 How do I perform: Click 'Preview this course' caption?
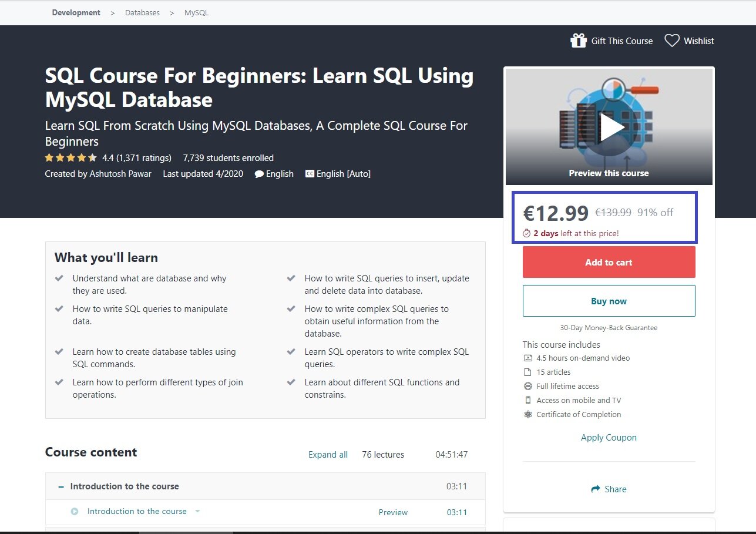pos(609,173)
